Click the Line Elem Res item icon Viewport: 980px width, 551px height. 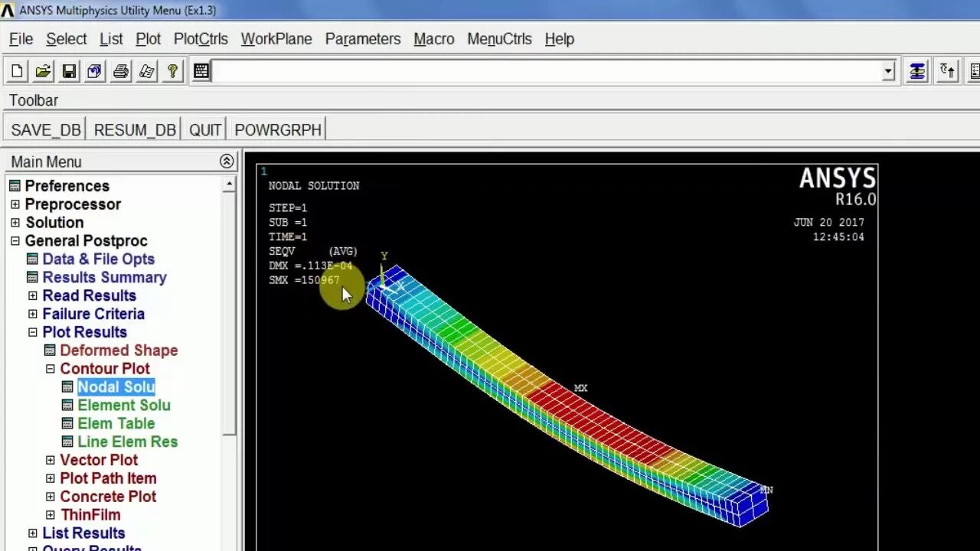(x=67, y=442)
